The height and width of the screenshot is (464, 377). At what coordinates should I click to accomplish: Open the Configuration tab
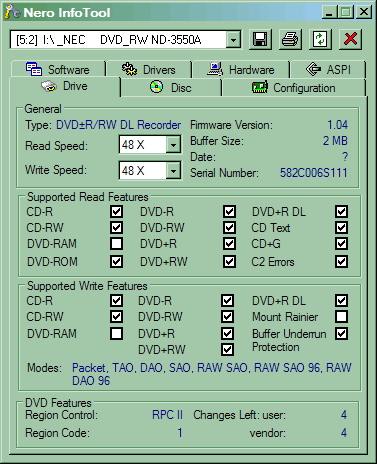click(x=294, y=88)
